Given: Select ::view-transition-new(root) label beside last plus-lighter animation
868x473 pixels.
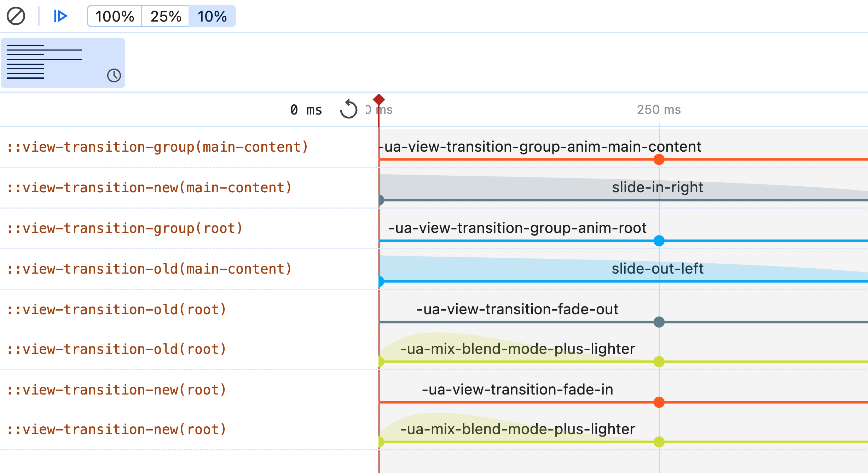Looking at the screenshot, I should [117, 430].
